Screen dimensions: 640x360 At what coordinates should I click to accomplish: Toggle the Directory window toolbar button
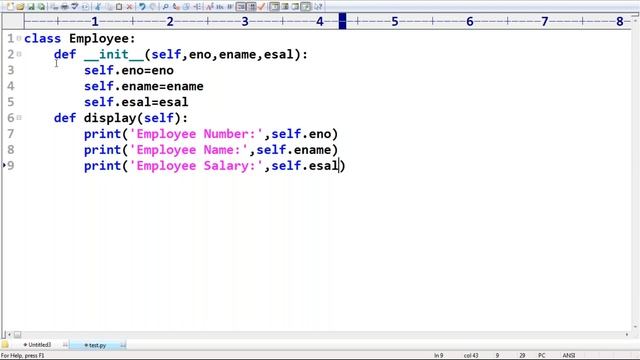[276, 7]
